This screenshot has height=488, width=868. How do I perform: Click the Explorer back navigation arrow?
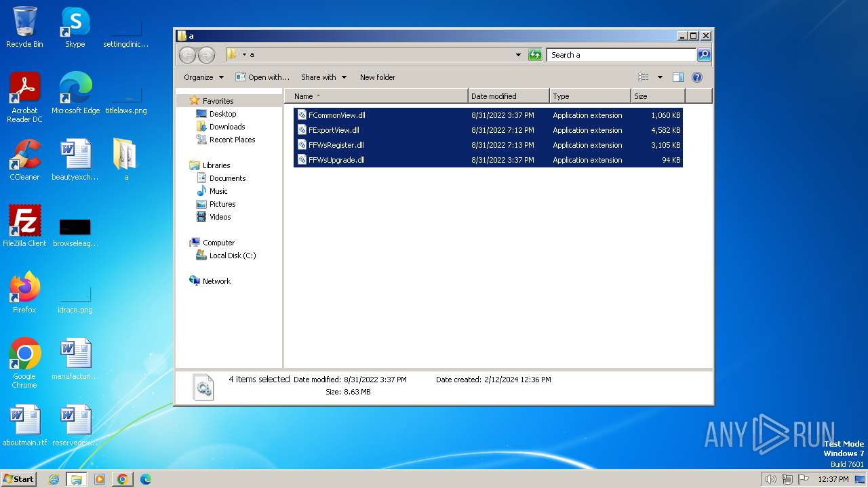tap(188, 55)
